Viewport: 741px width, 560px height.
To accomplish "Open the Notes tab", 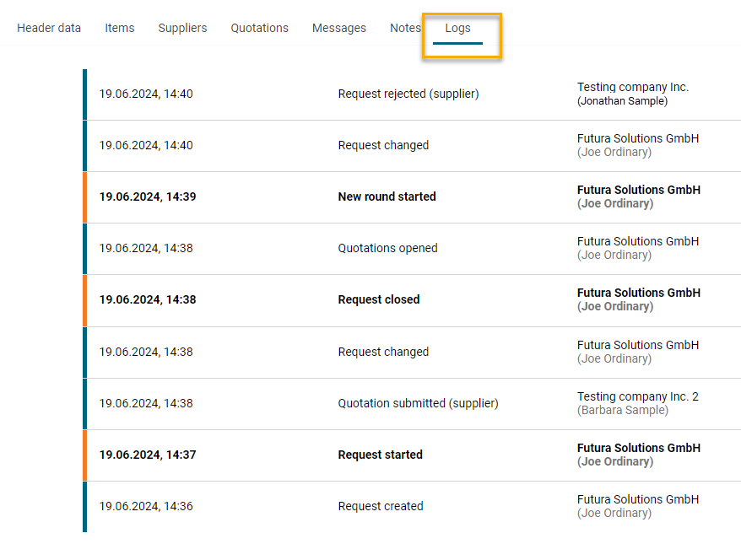I will 405,28.
